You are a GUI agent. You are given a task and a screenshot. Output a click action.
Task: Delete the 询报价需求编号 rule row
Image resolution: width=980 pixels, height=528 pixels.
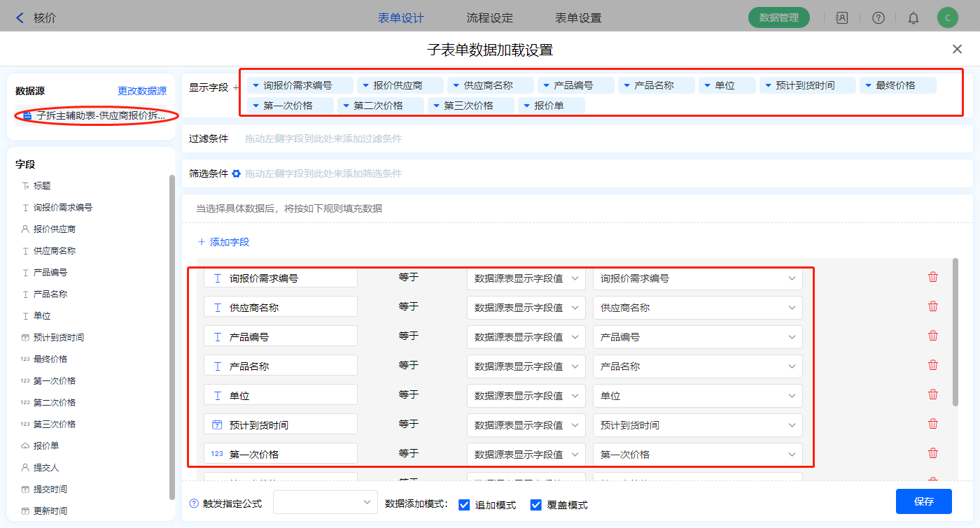[x=932, y=278]
